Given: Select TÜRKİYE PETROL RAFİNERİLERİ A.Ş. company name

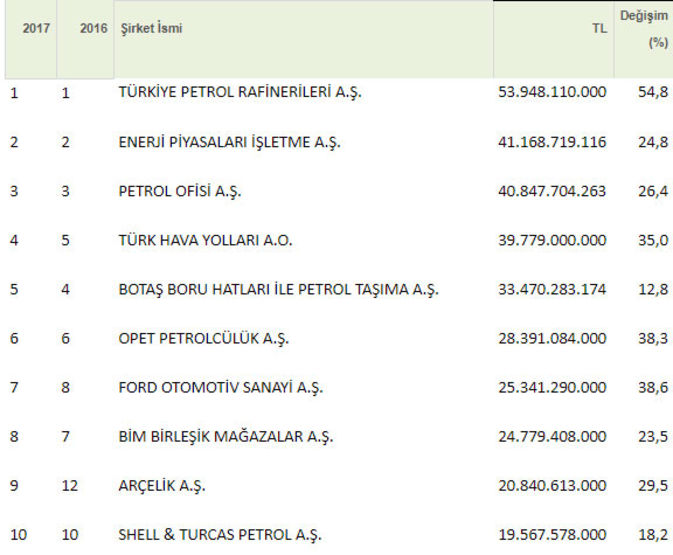Looking at the screenshot, I should 239,93.
